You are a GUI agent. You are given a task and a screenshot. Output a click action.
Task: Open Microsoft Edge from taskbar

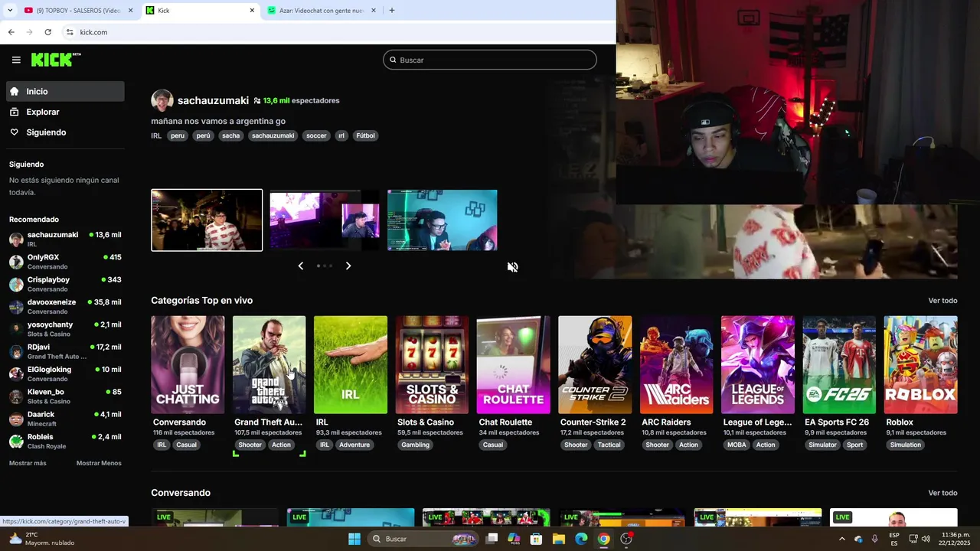tap(581, 539)
